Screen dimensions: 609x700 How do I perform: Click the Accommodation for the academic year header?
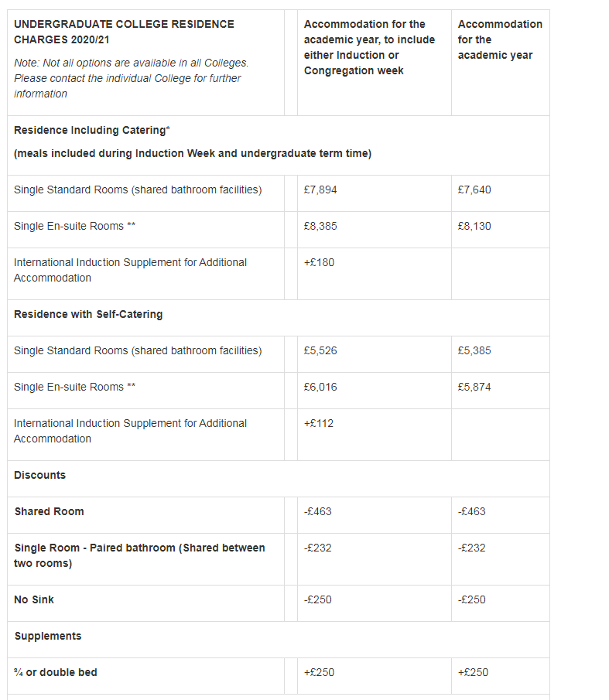[x=499, y=39]
